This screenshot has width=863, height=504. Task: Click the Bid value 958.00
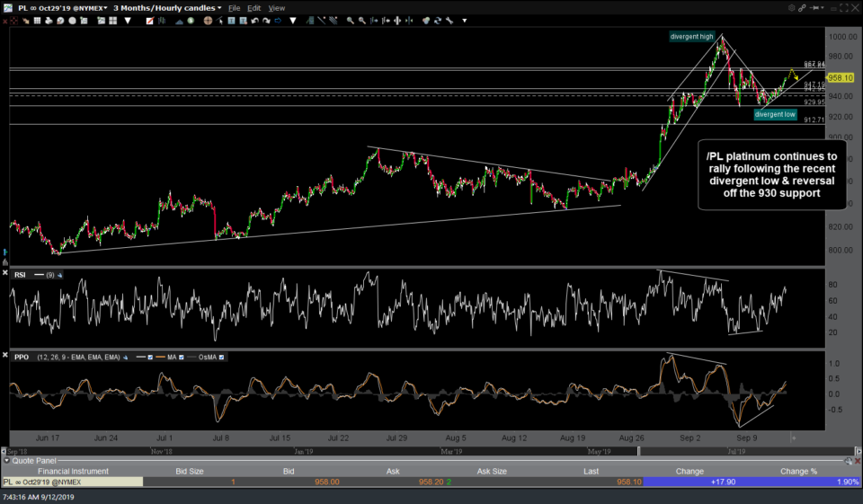[327, 482]
